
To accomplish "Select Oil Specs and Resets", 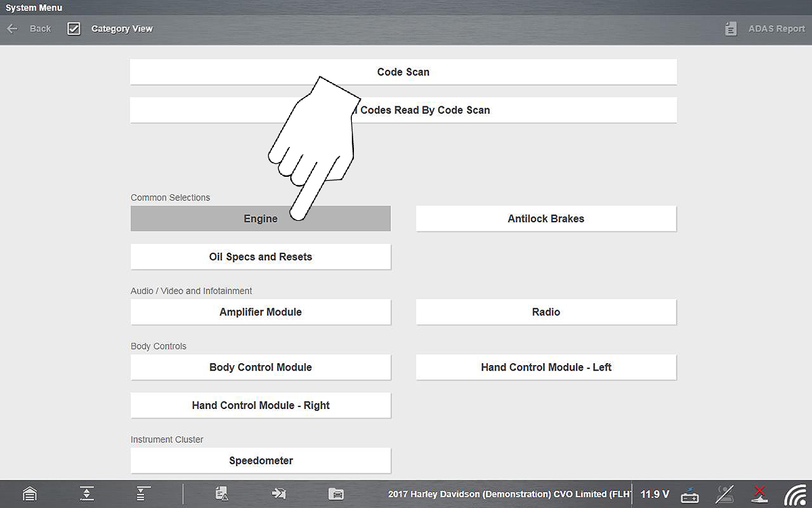I will pyautogui.click(x=261, y=257).
